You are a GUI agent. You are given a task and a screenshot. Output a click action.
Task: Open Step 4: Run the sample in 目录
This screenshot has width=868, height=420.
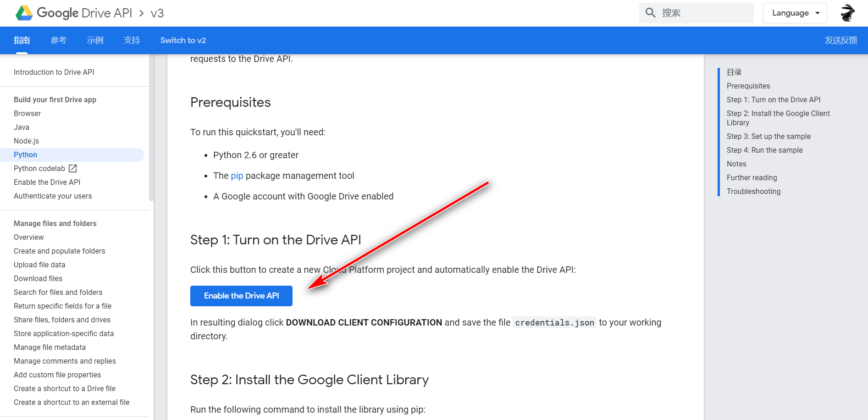[x=764, y=150]
